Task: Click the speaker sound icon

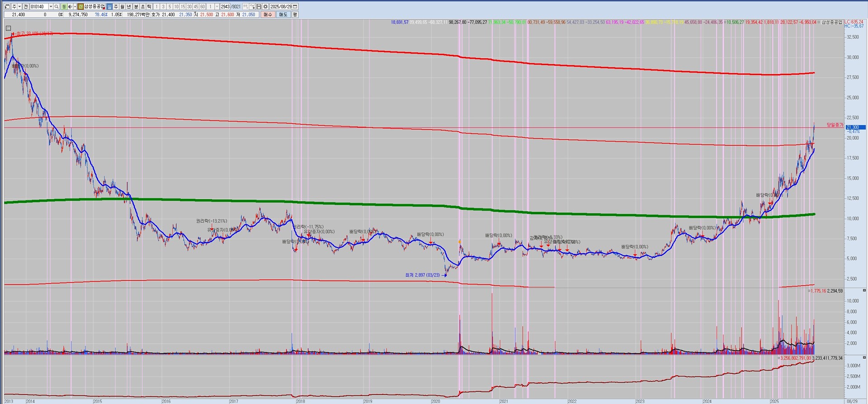Action: pyautogui.click(x=70, y=7)
